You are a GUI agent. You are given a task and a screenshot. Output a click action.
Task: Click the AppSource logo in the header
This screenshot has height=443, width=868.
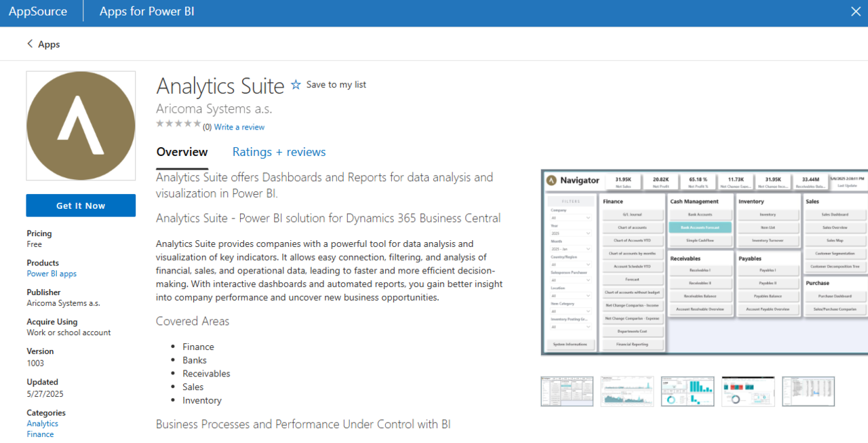pyautogui.click(x=39, y=11)
